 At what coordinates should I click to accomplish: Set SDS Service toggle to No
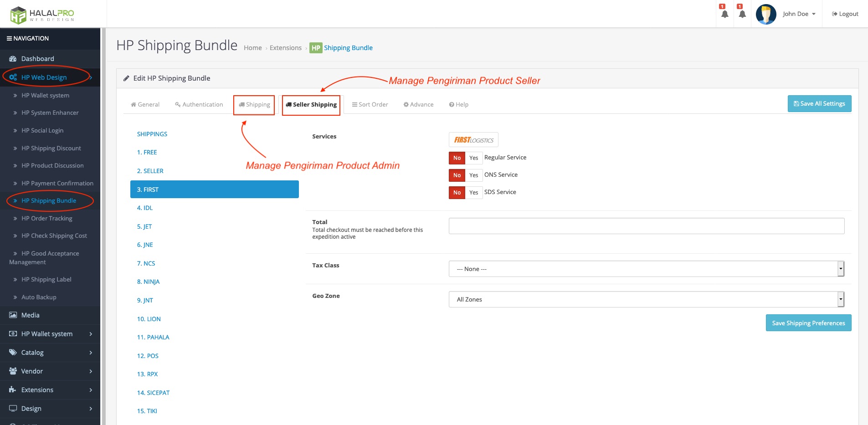click(457, 193)
